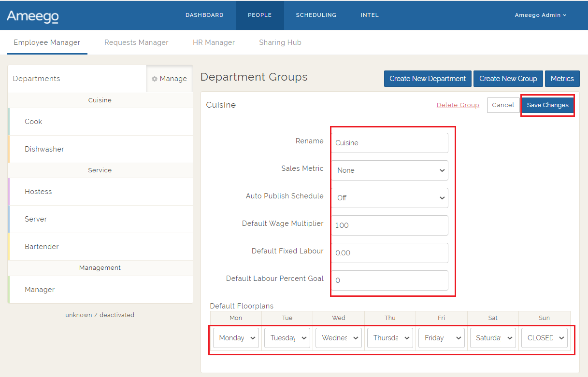This screenshot has height=377, width=588.
Task: Click Create New Department button
Action: [x=427, y=79]
